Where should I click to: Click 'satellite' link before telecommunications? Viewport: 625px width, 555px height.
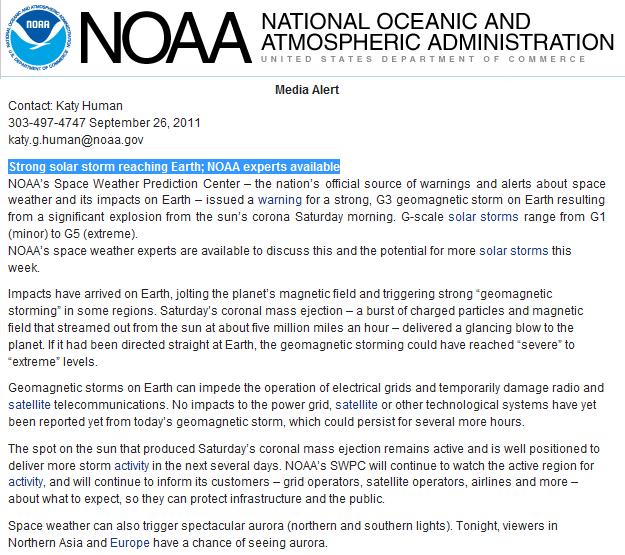(29, 405)
